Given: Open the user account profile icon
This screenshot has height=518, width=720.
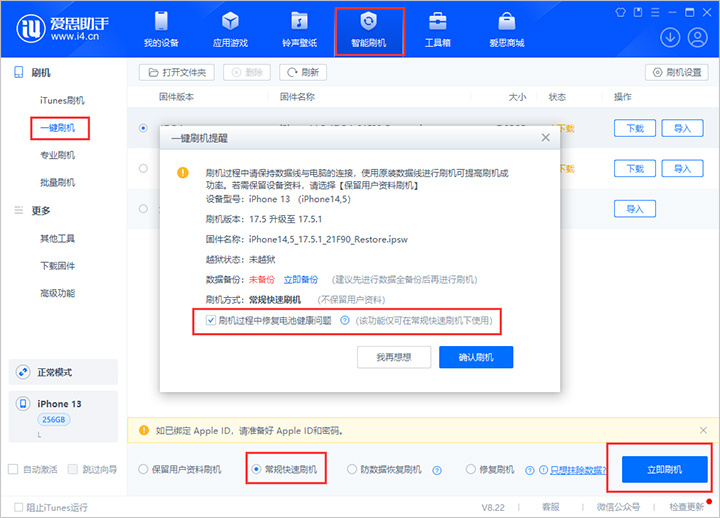Looking at the screenshot, I should point(697,38).
